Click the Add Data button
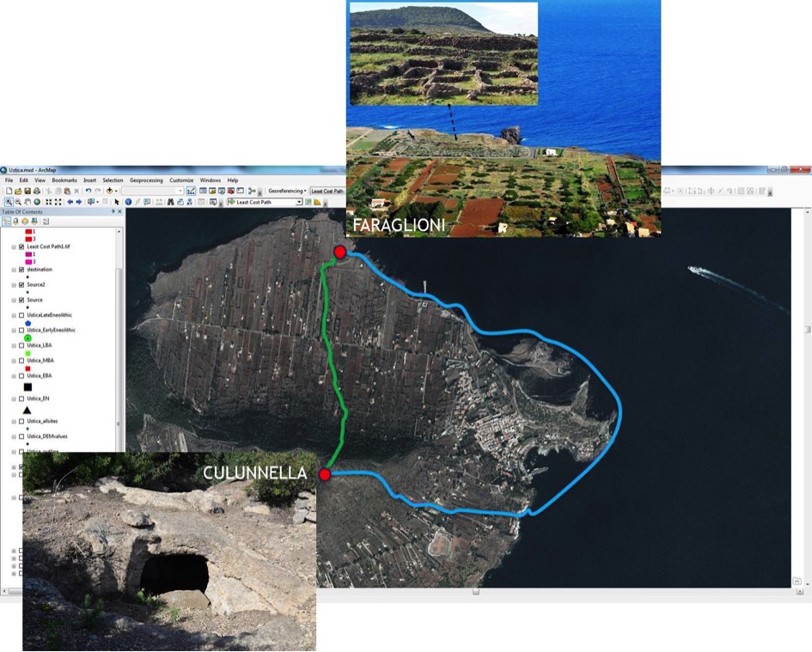The height and width of the screenshot is (652, 812). (x=109, y=191)
